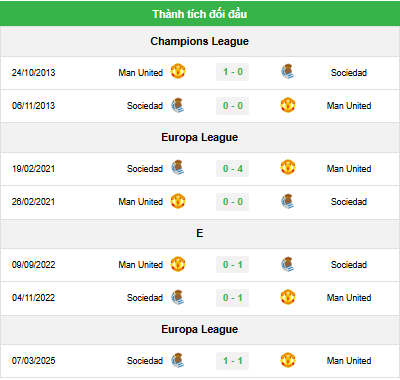400x380 pixels.
Task: Click Man United crest in 04/11/2022 row
Action: 288,297
